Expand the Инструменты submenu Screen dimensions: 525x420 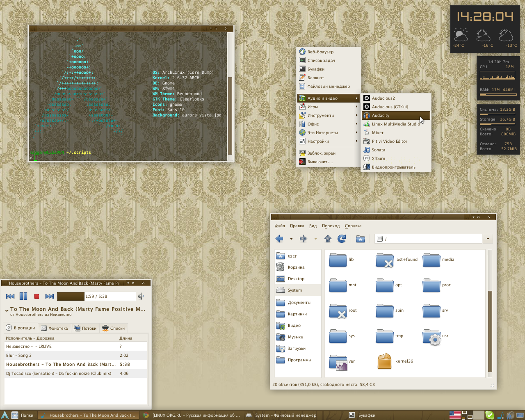click(x=329, y=115)
